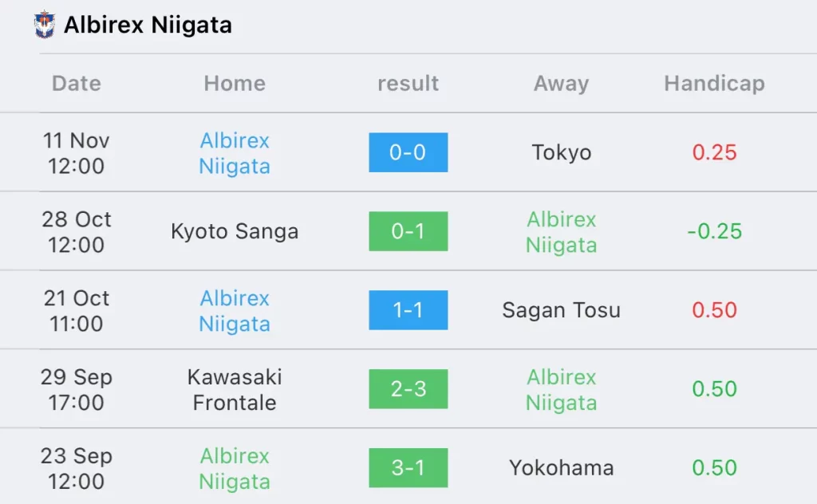The image size is (817, 504).
Task: Open the 3-1 result badge against Yokohama
Action: pyautogui.click(x=408, y=467)
